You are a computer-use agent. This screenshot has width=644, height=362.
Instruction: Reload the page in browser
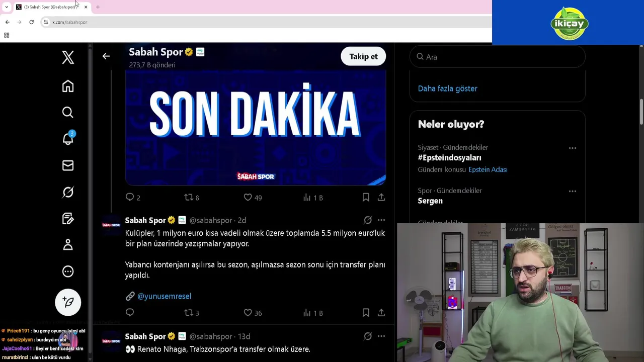coord(31,22)
